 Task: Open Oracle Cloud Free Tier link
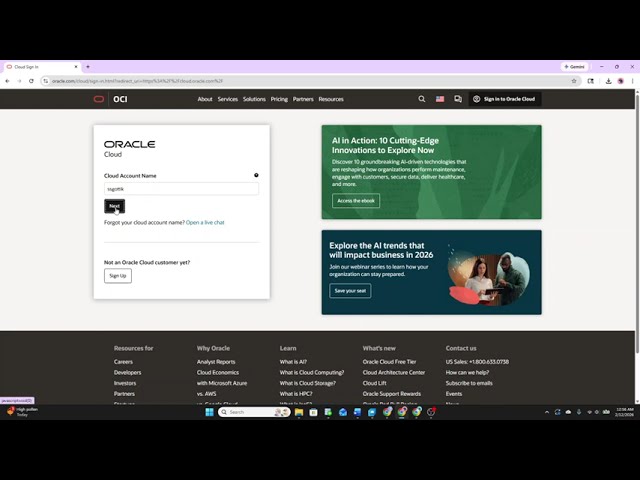pos(389,362)
